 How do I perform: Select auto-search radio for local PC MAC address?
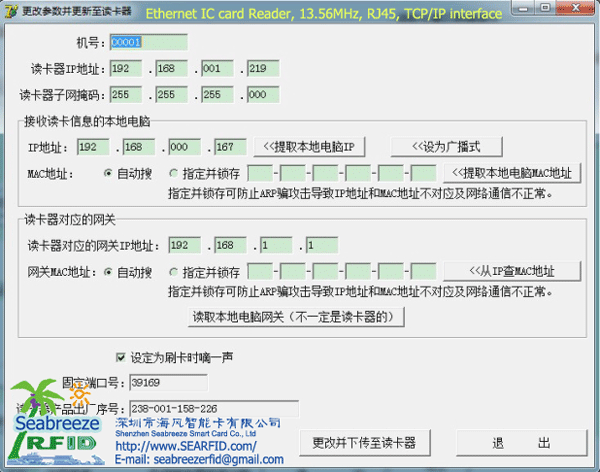point(108,173)
